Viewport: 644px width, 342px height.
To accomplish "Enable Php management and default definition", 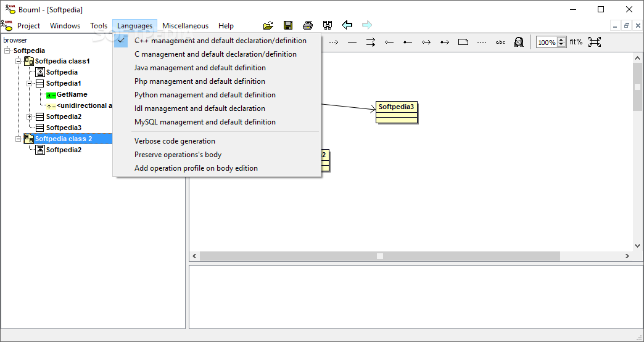I will (217, 81).
